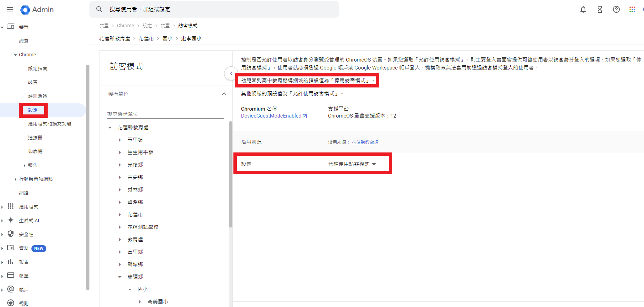
Task: Collapse the side panel with arrow button
Action: click(x=231, y=73)
